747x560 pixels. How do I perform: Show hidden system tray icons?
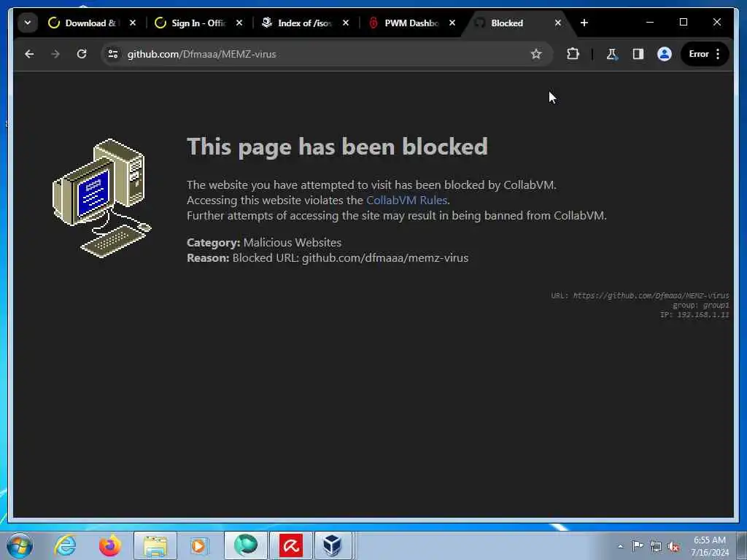(x=620, y=546)
